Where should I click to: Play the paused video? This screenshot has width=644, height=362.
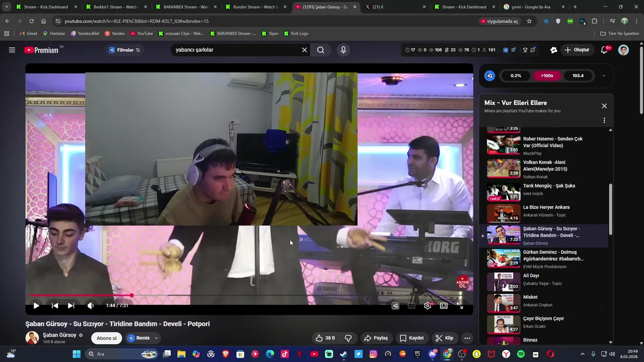click(36, 305)
